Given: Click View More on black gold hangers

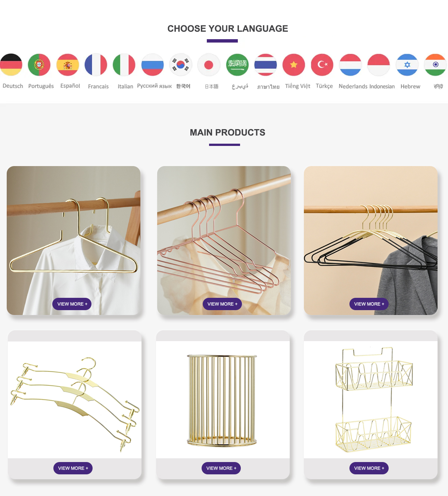Looking at the screenshot, I should (x=369, y=304).
